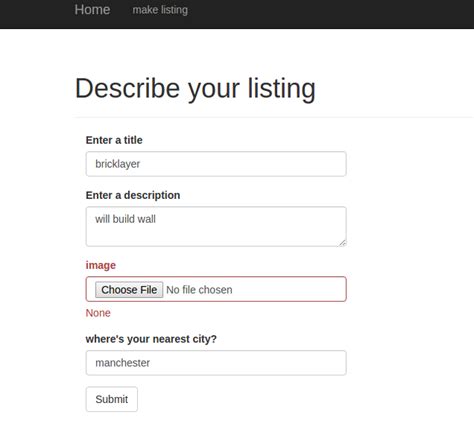This screenshot has width=474, height=438.
Task: Place cursor on the word manchester
Action: coord(123,363)
